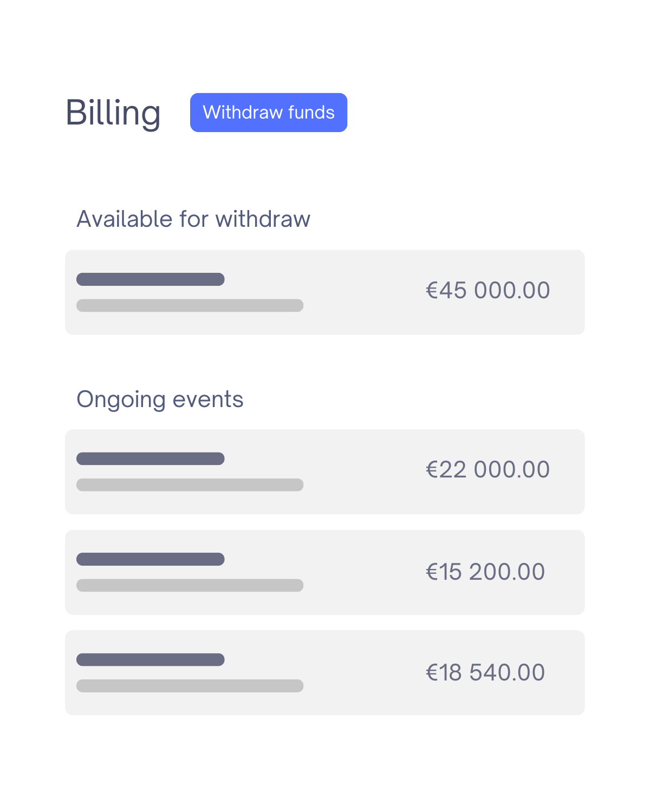Click the dark title bar in available card
This screenshot has width=650, height=812.
click(x=151, y=279)
